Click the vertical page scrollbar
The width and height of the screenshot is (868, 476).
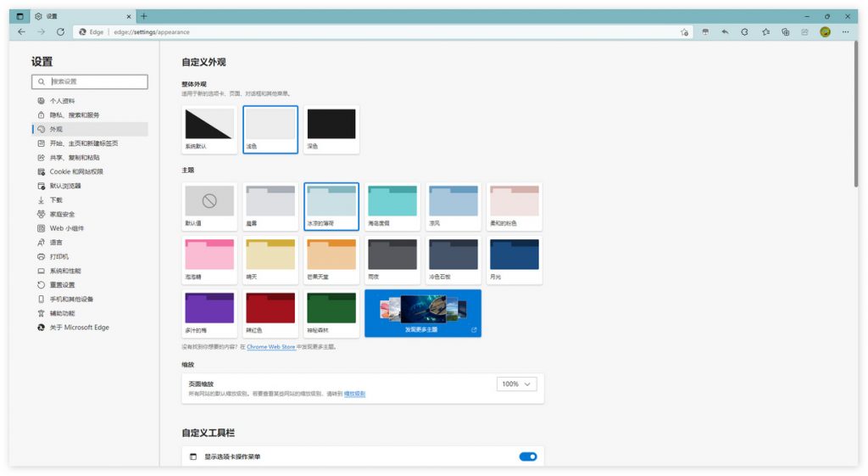pos(856,115)
